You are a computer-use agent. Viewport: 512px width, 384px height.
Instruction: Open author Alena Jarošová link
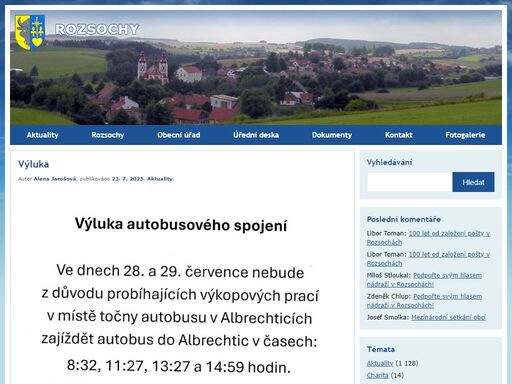click(55, 179)
